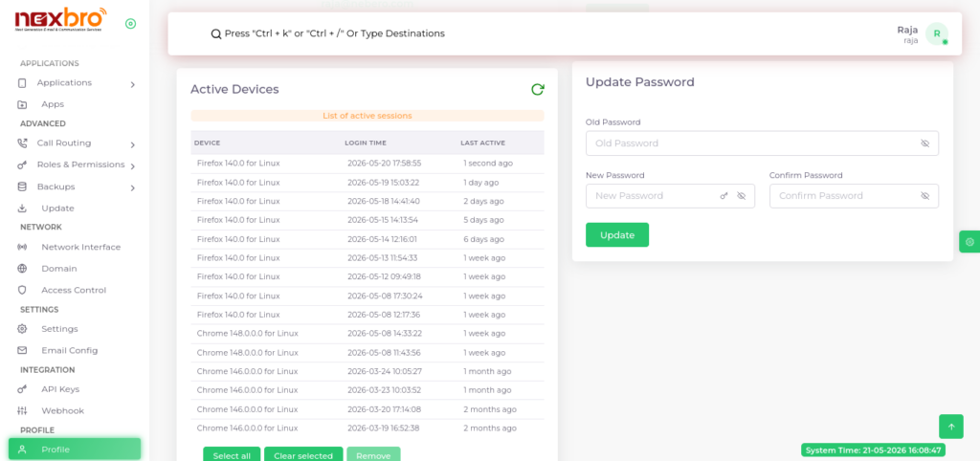Select the Chrome 148.0.0.0 session from 14:33:22
The width and height of the screenshot is (980, 461).
(x=367, y=334)
